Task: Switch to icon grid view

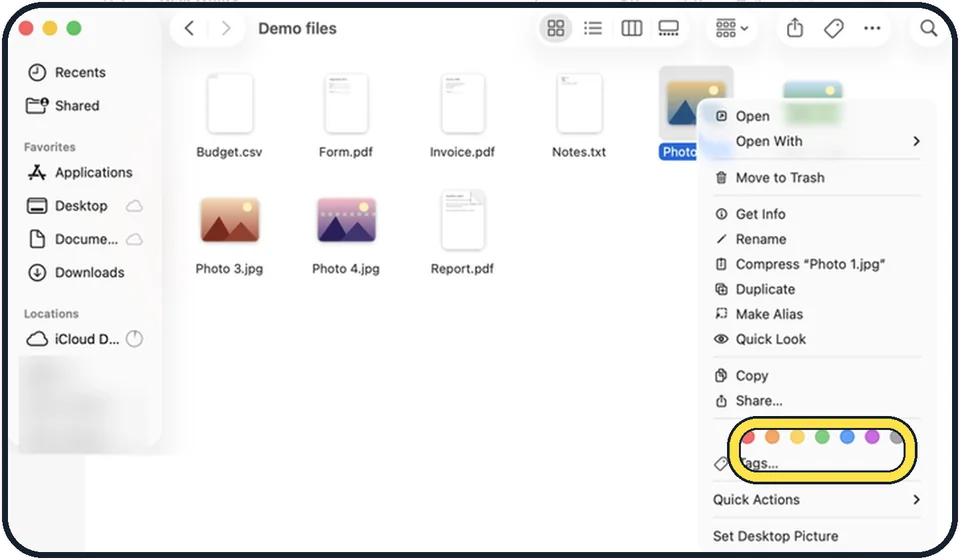Action: (555, 28)
